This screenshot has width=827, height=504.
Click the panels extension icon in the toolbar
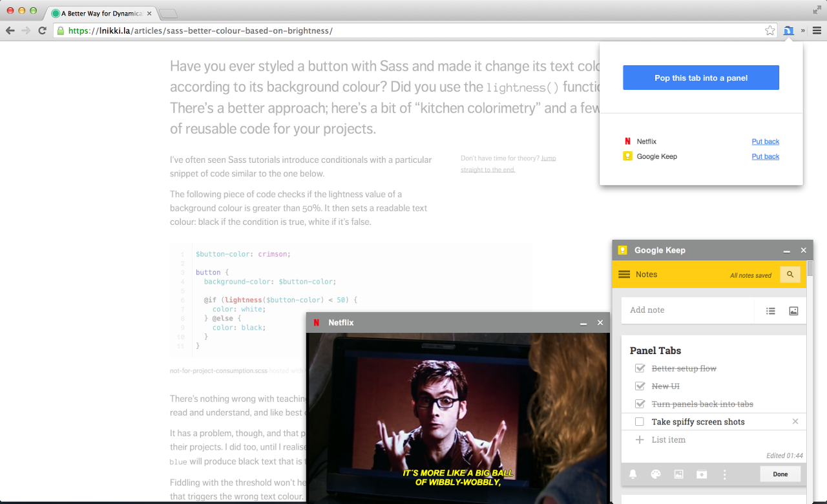click(x=789, y=30)
